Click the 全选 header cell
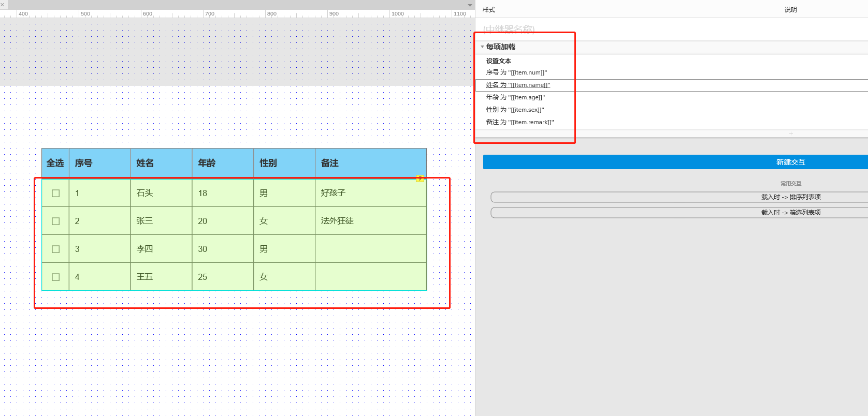The image size is (868, 416). [55, 163]
